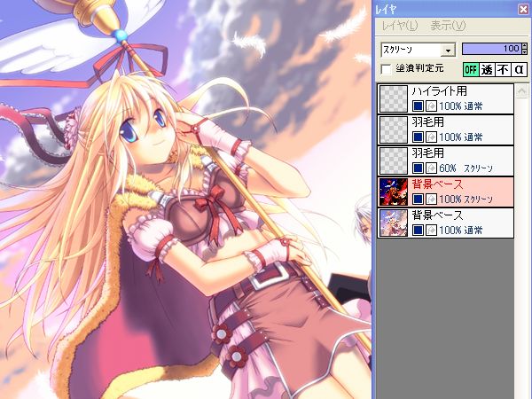Enable the 塗潰判定元 checkbox
This screenshot has width=532, height=399.
(386, 69)
